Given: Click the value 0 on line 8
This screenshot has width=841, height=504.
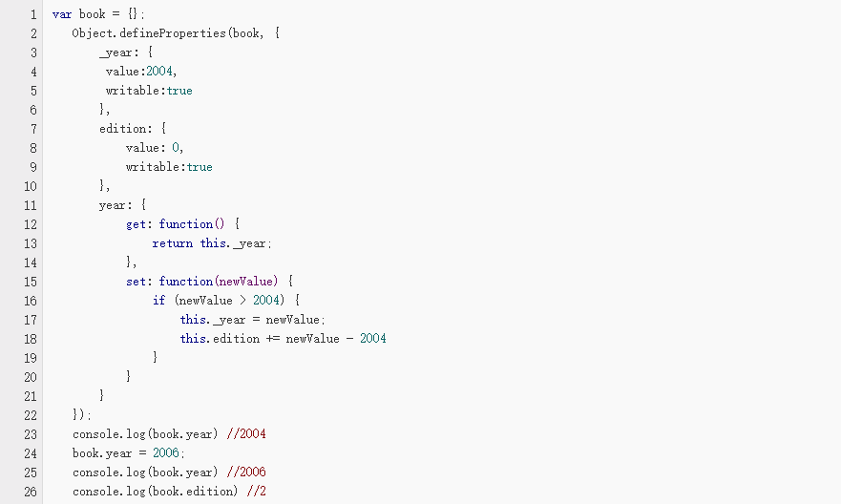Looking at the screenshot, I should pos(176,148).
